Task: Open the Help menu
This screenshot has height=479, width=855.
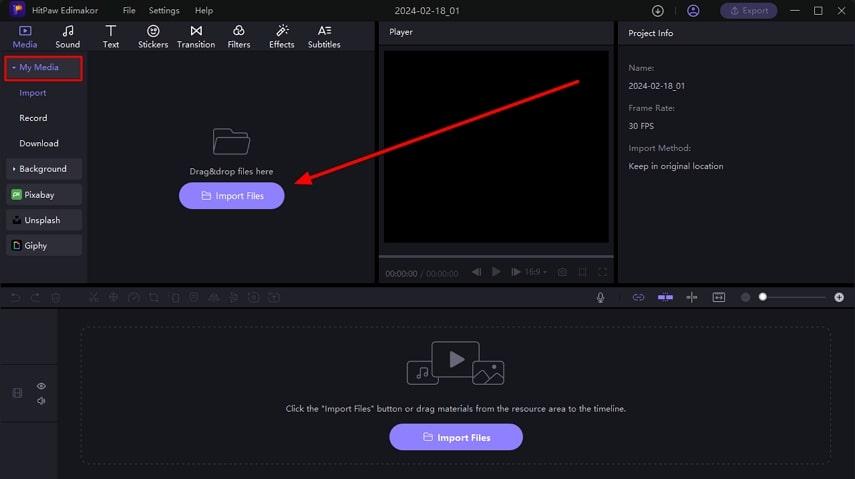Action: [x=204, y=10]
